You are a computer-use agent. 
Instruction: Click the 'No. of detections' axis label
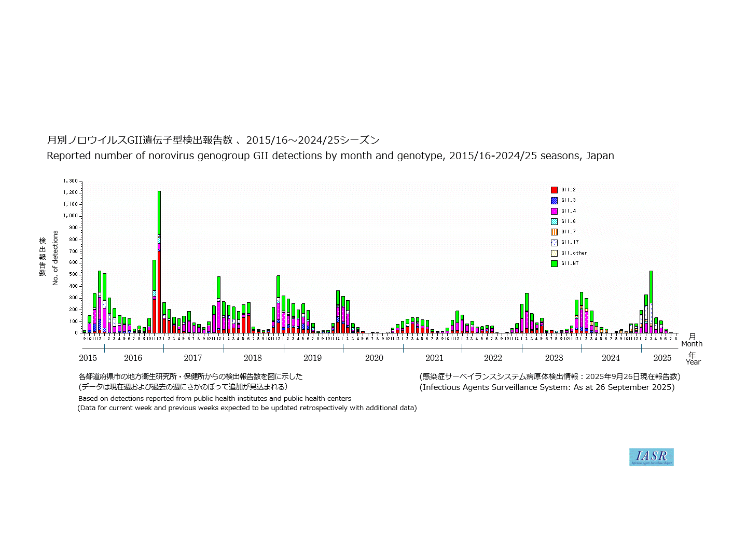[x=55, y=258]
